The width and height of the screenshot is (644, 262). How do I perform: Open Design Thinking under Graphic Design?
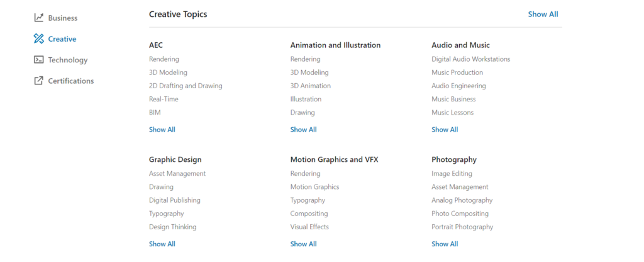click(172, 227)
